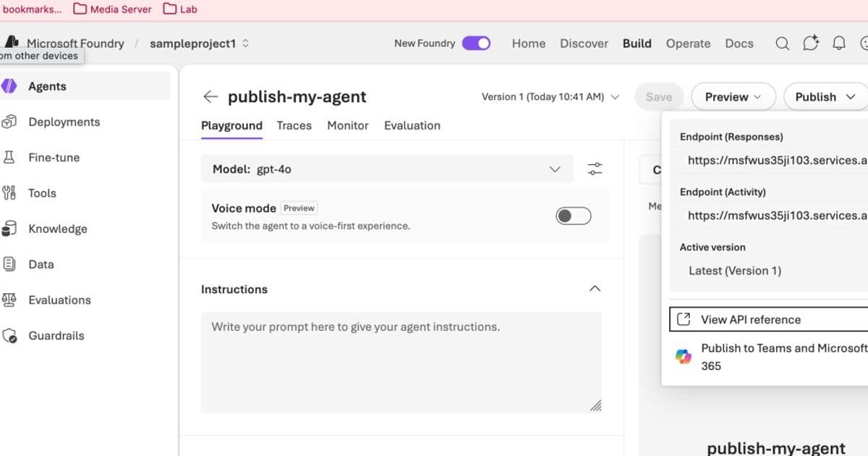Go to Docs in top navigation
868x456 pixels.
pyautogui.click(x=739, y=43)
